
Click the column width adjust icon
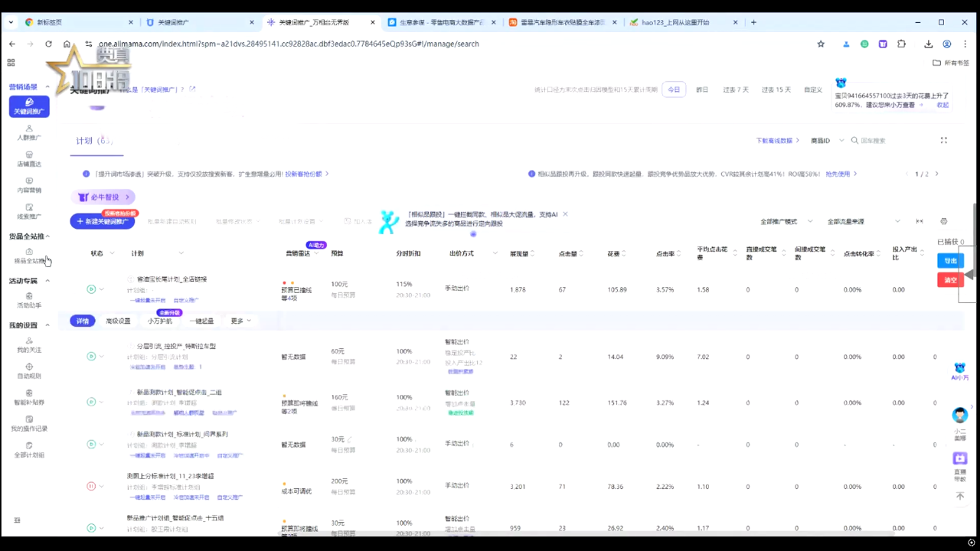tap(920, 221)
